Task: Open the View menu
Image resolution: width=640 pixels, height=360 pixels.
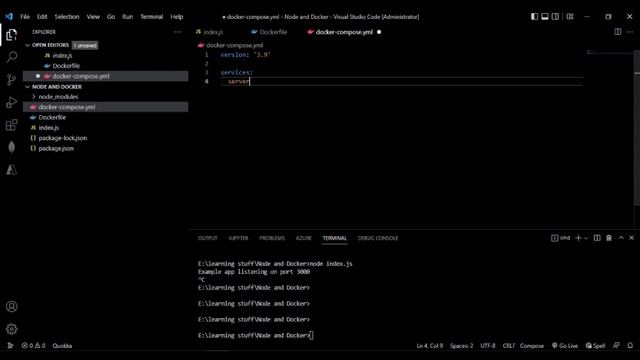Action: pos(93,17)
